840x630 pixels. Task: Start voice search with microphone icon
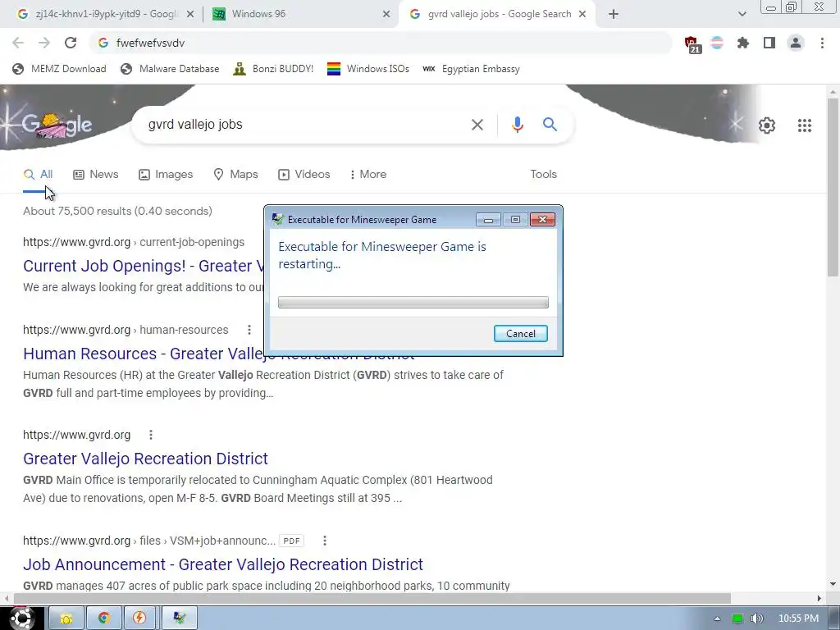click(517, 125)
